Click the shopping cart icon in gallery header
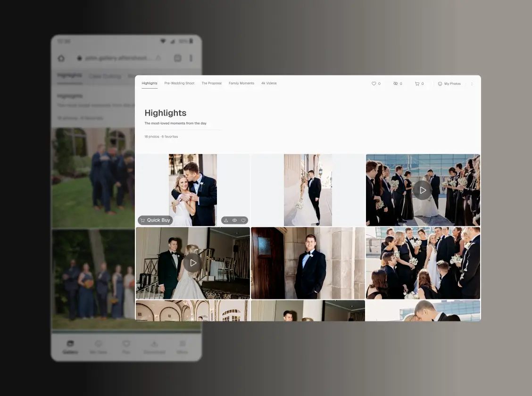Image resolution: width=532 pixels, height=396 pixels. click(417, 83)
